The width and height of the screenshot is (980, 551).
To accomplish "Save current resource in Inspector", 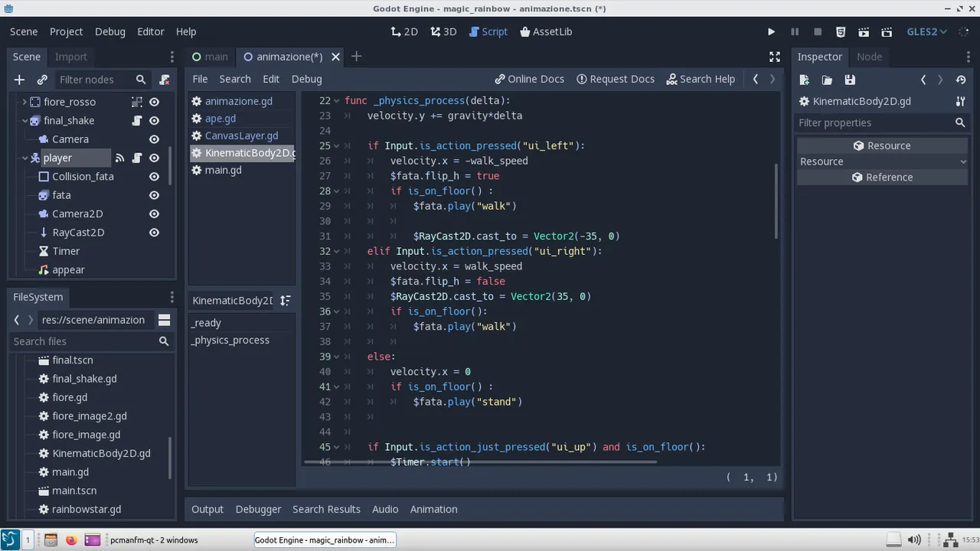I will pos(850,80).
